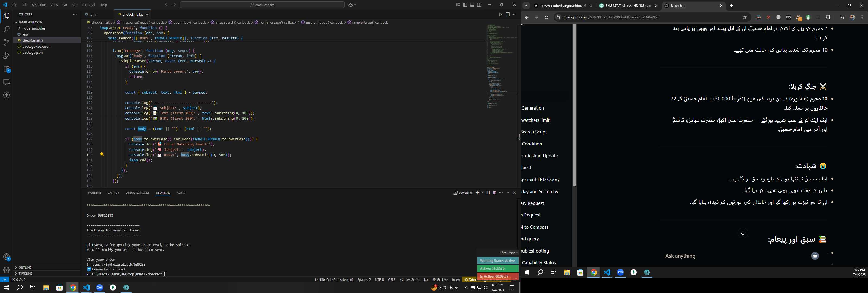Kill terminal with the trash icon
This screenshot has height=293, width=868.
pyautogui.click(x=494, y=193)
